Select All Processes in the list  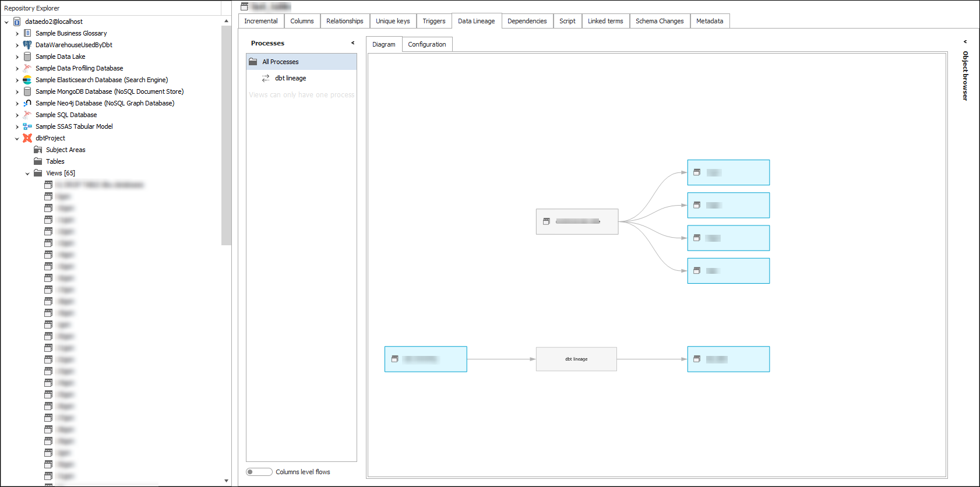point(280,62)
